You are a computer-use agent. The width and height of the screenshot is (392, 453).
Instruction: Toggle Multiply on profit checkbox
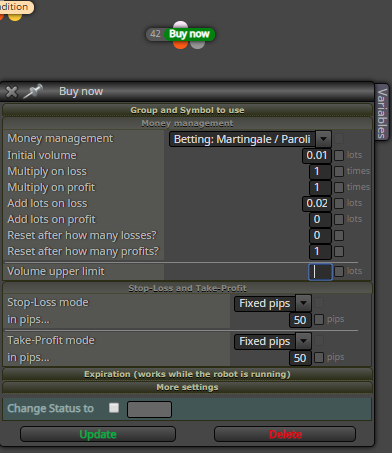[x=339, y=187]
